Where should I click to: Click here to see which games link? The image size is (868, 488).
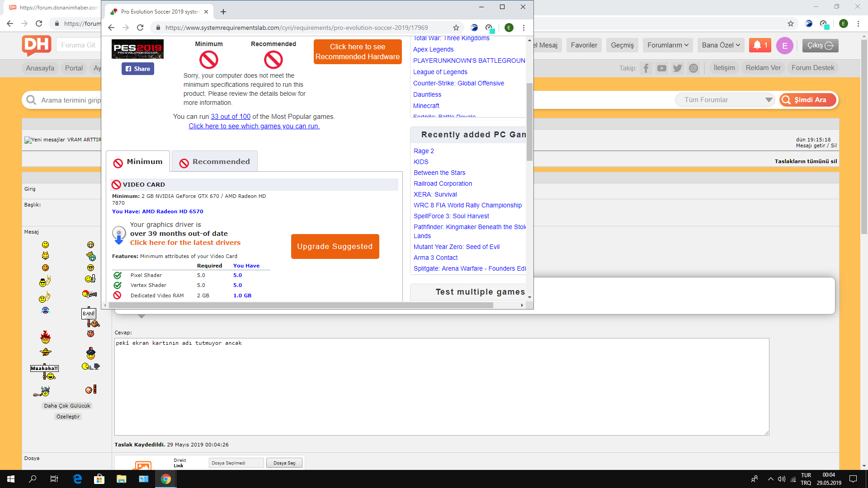coord(254,126)
